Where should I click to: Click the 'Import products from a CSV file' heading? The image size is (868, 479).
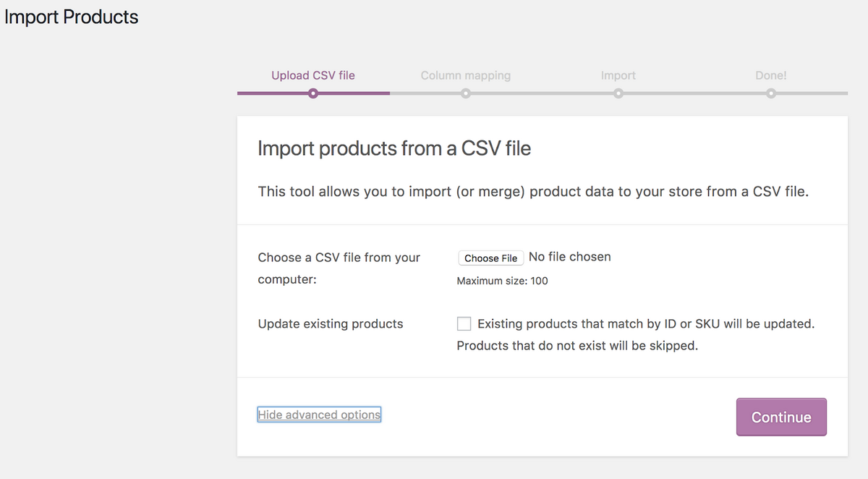[x=394, y=148]
